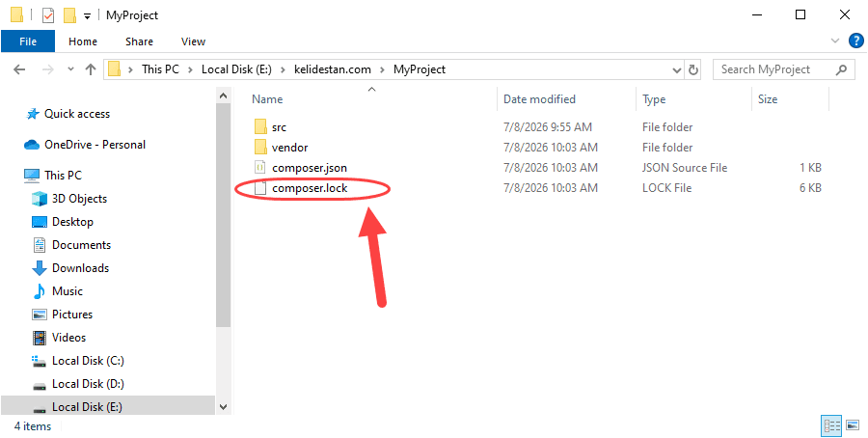Select OneDrive - Personal in sidebar
Screen dimensions: 868x438
point(85,145)
